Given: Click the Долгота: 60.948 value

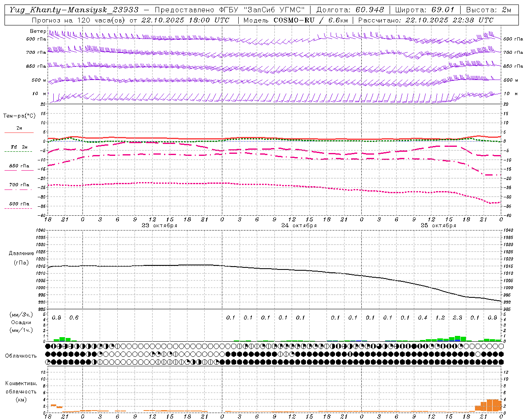Looking at the screenshot, I should pos(350,10).
